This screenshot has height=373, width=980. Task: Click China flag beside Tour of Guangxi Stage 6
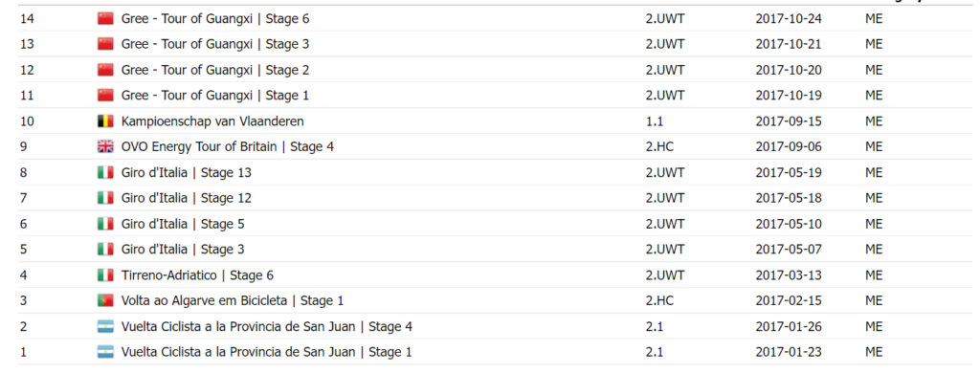click(105, 19)
